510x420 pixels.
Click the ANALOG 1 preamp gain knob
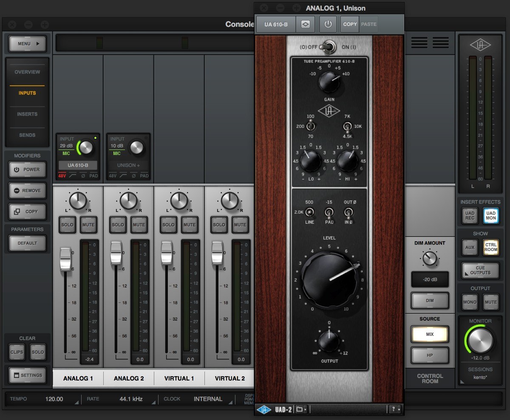(x=86, y=148)
